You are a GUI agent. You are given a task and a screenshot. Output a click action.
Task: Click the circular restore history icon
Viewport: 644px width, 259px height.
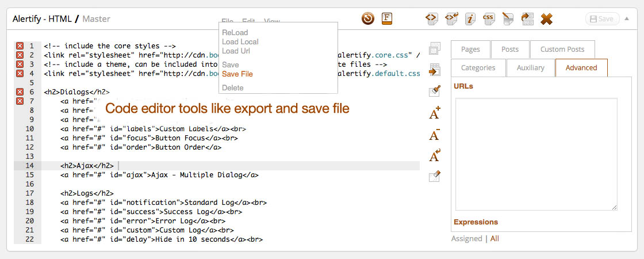coord(368,18)
